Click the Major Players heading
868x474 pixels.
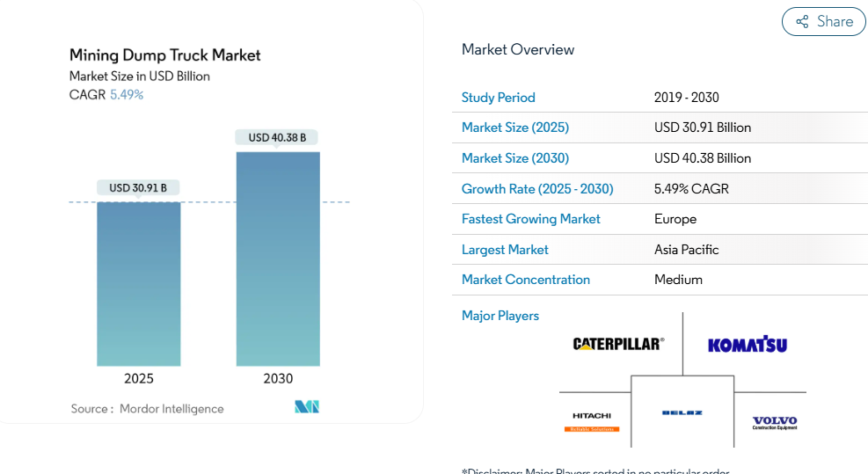(500, 316)
